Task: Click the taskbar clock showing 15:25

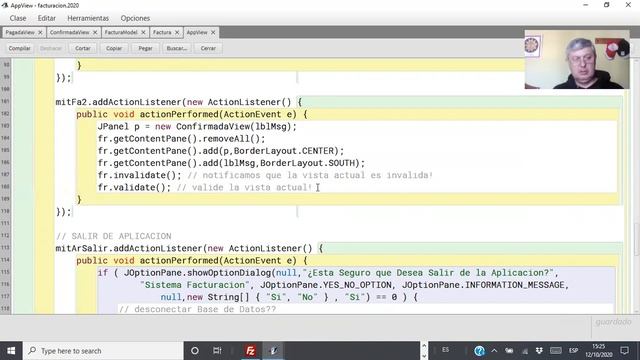Action: coord(599,351)
